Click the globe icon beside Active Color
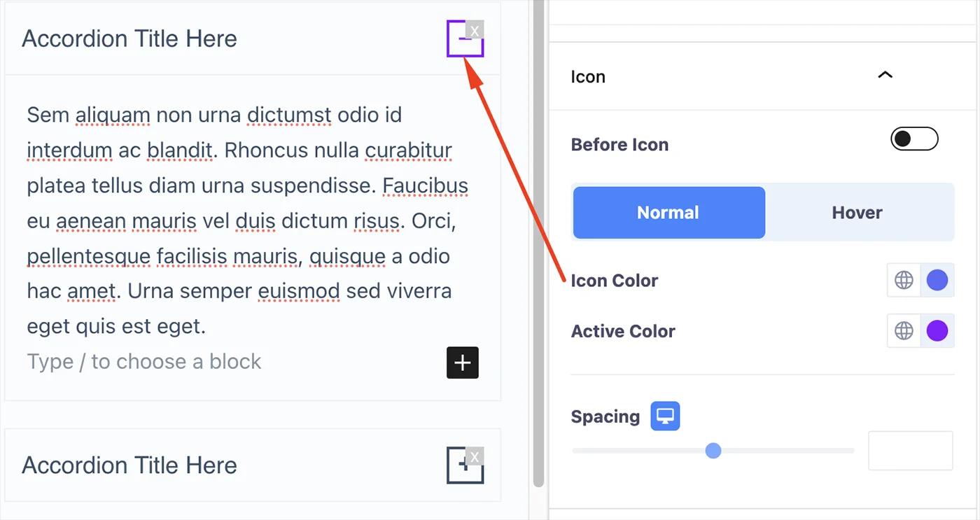 (x=903, y=330)
